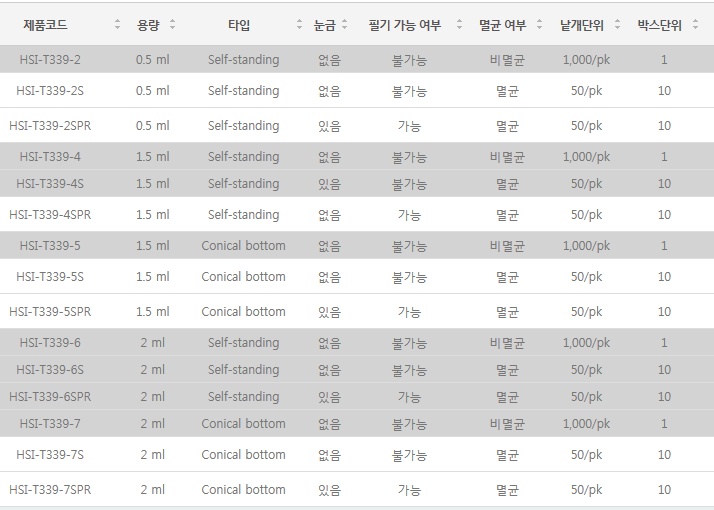Select the HSI-T339-7S product code
The image size is (714, 510).
coord(50,455)
